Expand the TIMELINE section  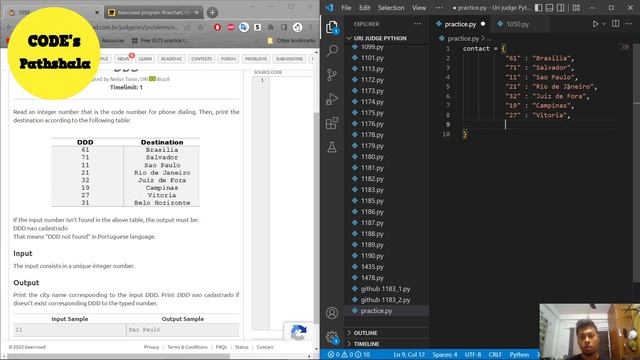click(366, 344)
